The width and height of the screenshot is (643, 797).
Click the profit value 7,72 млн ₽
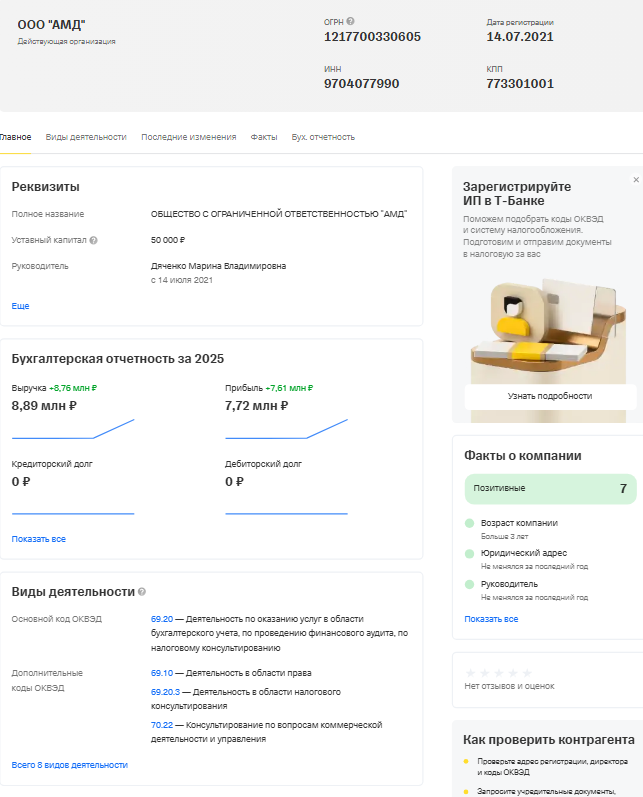257,406
